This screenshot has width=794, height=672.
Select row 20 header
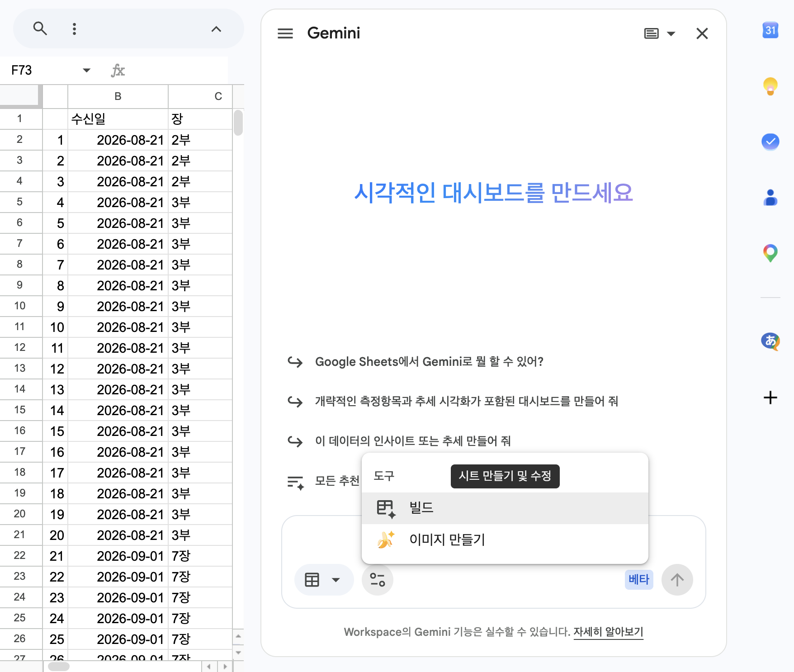coord(20,514)
